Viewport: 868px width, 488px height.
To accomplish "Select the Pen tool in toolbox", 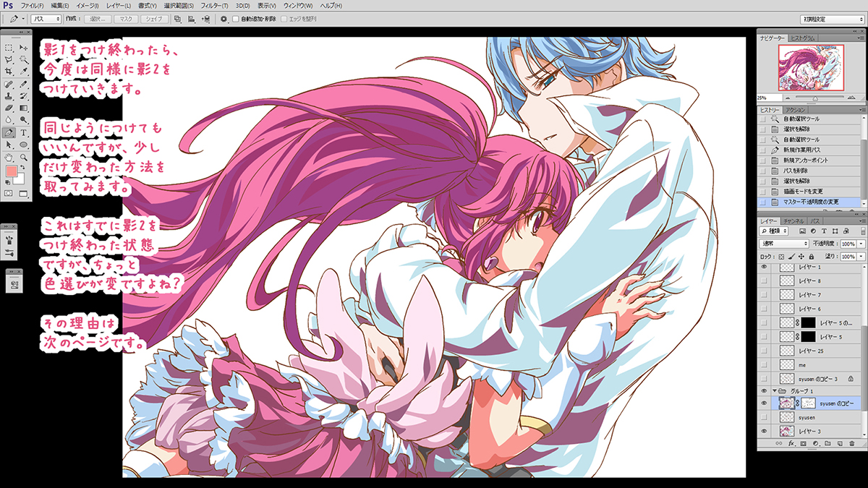I will click(9, 132).
